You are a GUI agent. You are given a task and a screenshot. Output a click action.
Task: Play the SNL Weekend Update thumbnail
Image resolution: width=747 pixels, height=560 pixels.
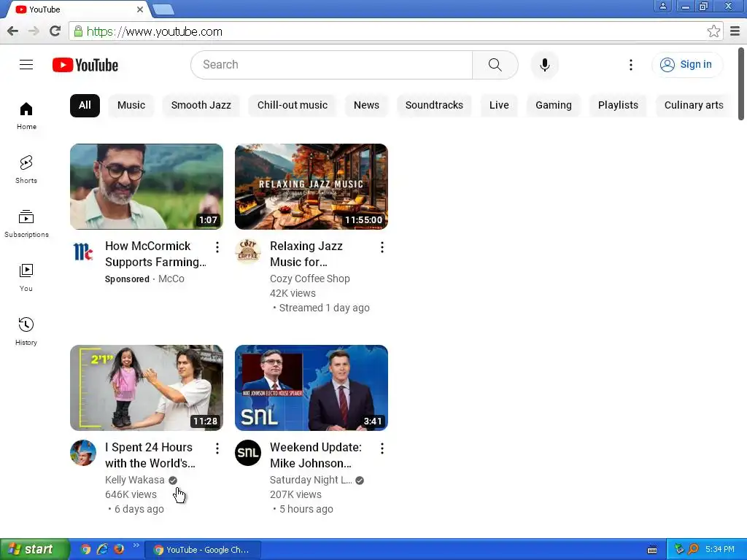pos(311,388)
